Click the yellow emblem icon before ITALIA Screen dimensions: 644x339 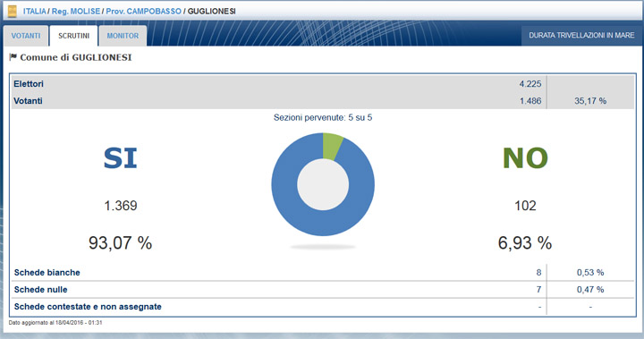click(x=13, y=11)
